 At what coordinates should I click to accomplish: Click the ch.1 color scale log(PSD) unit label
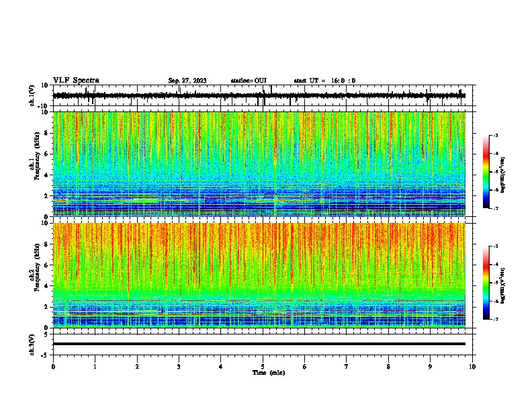502,175
